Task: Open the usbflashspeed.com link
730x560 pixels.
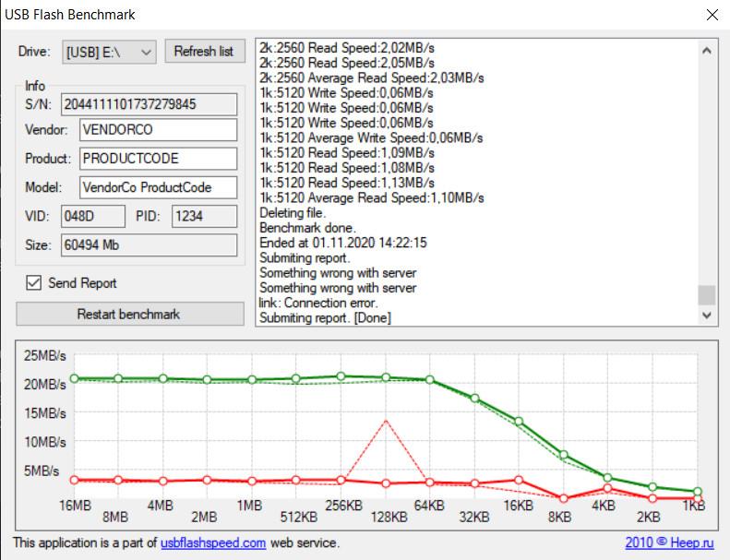Action: coord(213,542)
